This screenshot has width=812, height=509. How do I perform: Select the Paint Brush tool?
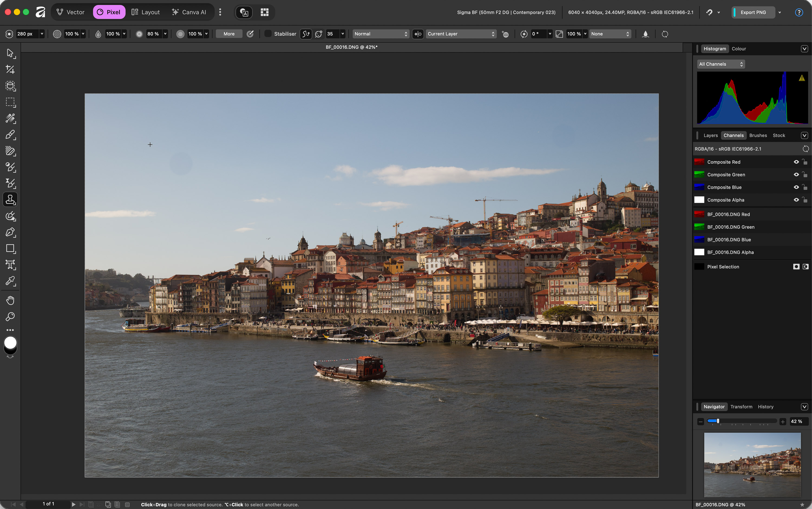pos(10,135)
